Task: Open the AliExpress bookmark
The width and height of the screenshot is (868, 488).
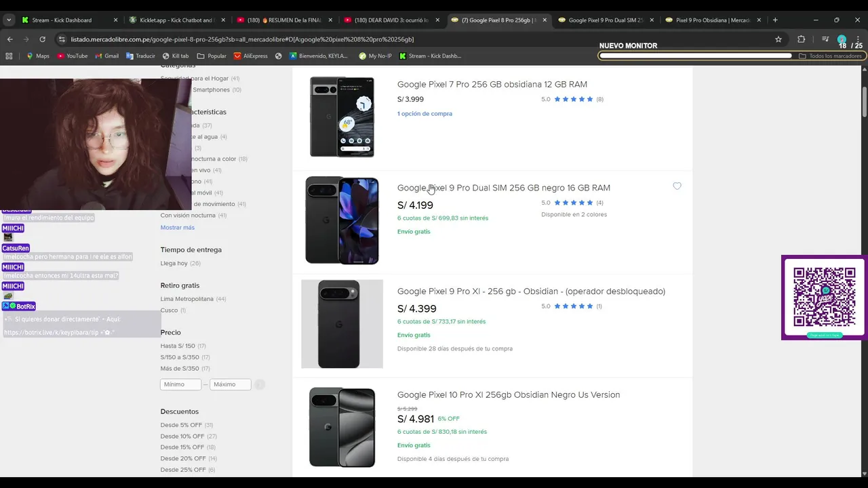Action: (x=250, y=56)
